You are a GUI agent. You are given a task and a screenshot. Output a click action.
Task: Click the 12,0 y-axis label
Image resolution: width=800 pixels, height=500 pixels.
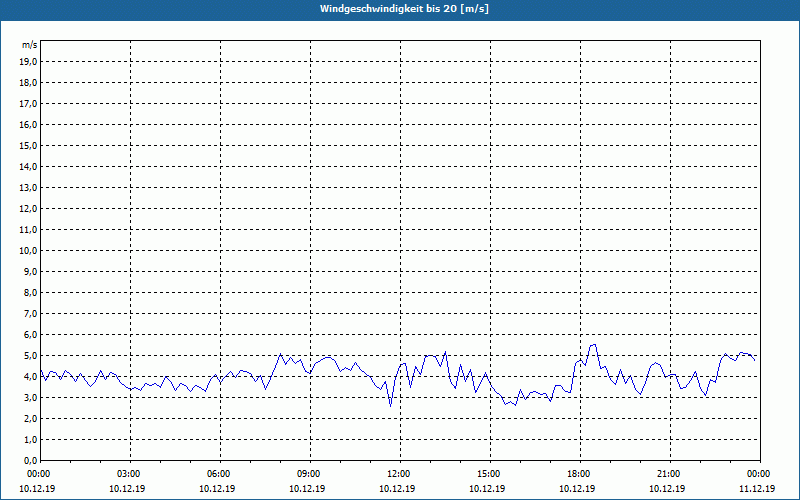point(28,208)
